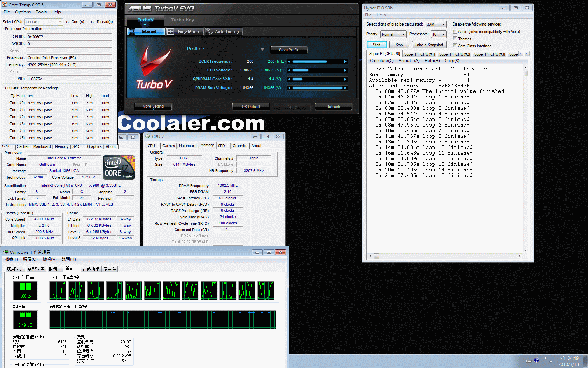Viewport: 588px width, 368px height.
Task: Click left arrow of BCLK Frequency slider
Action: click(289, 62)
